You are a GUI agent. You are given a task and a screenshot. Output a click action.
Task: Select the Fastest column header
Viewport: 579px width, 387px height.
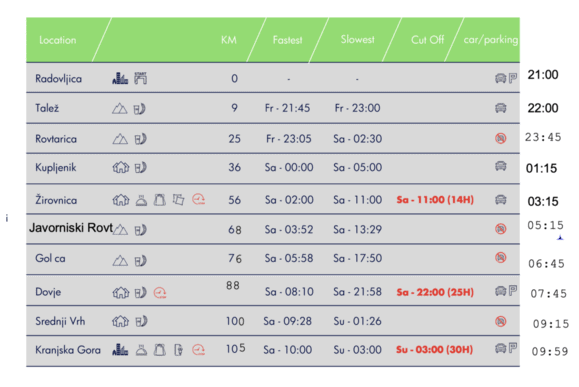point(287,40)
